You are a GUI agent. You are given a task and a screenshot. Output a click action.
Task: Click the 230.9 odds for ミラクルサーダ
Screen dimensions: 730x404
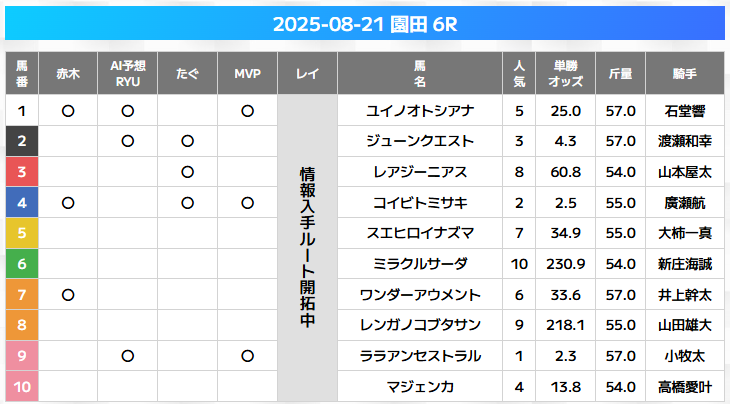pyautogui.click(x=566, y=264)
